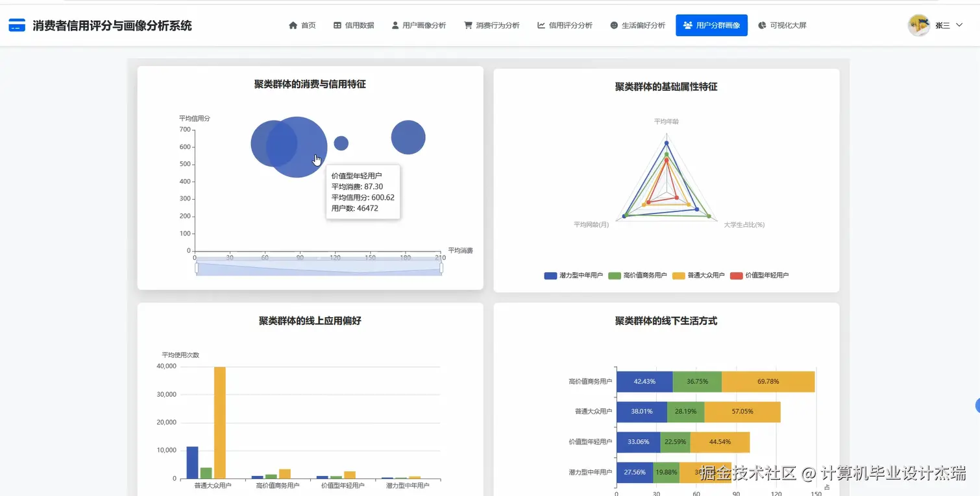The height and width of the screenshot is (496, 980).
Task: Click tooltip line 用户数: 46472
Action: pos(354,209)
